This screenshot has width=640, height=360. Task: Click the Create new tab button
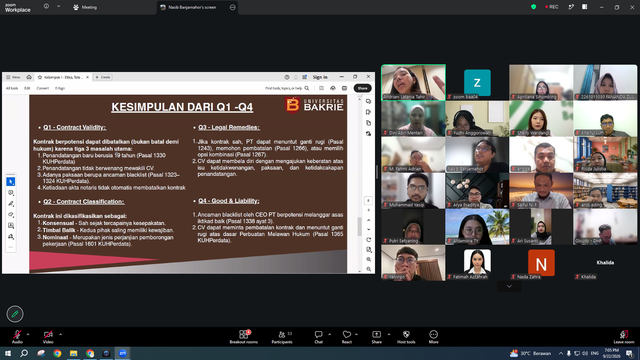(103, 77)
